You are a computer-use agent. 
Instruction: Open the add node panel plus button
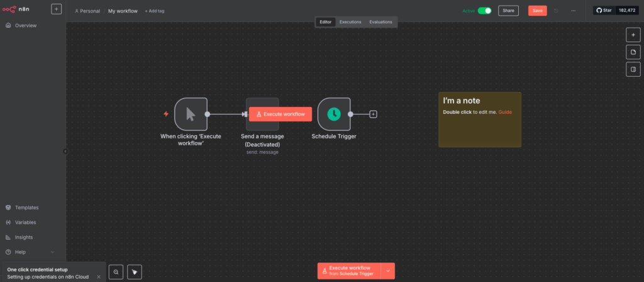point(633,35)
